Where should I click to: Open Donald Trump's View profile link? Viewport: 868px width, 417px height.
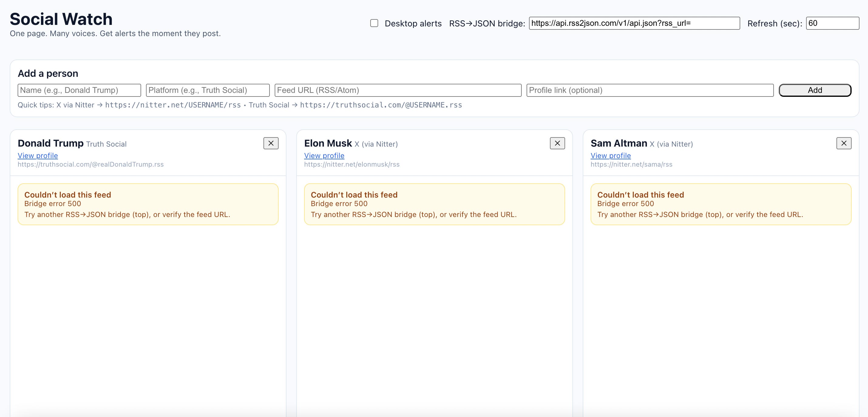click(x=38, y=156)
